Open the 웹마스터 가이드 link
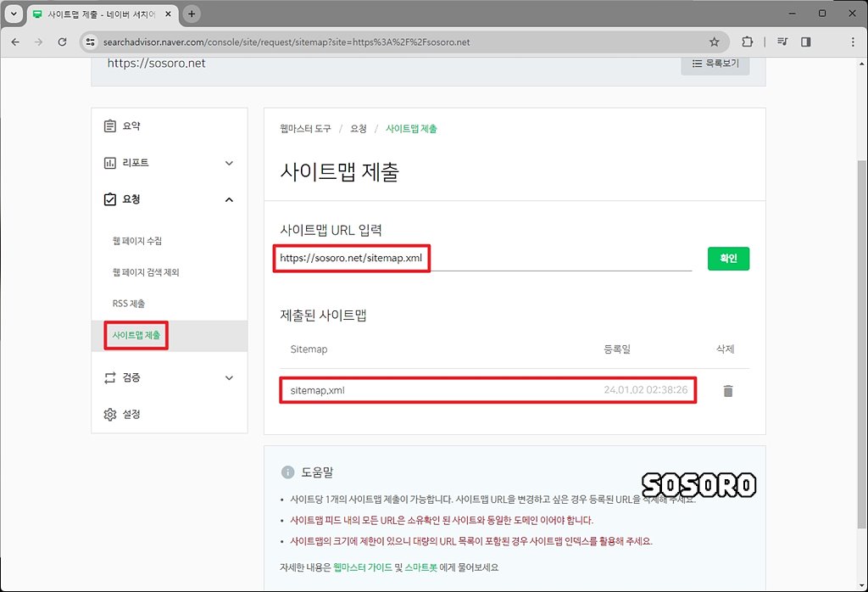Image resolution: width=868 pixels, height=592 pixels. click(x=363, y=567)
